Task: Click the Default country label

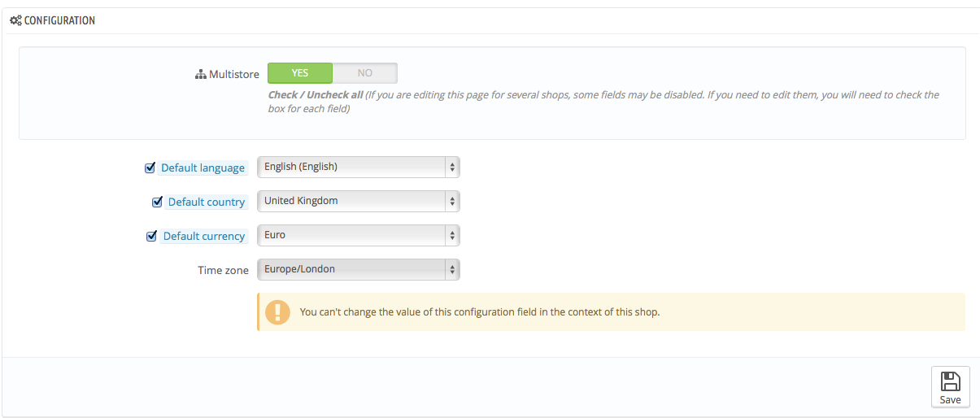Action: (x=207, y=202)
